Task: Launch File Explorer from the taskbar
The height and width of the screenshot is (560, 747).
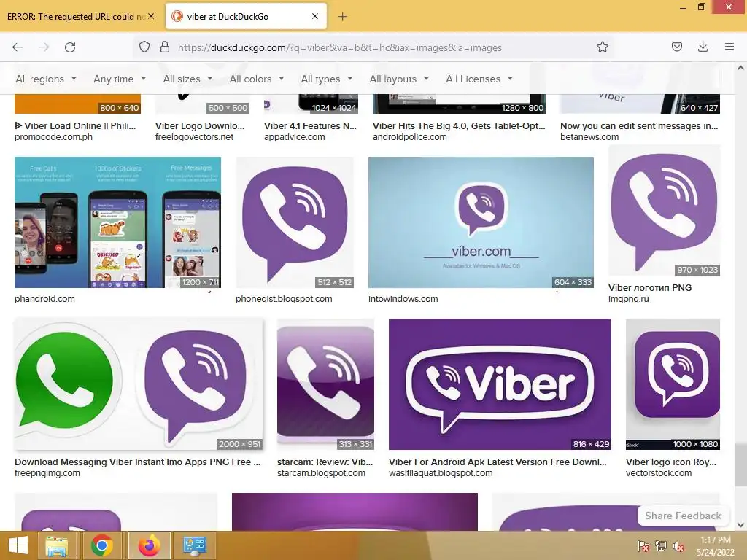Action: [x=56, y=545]
